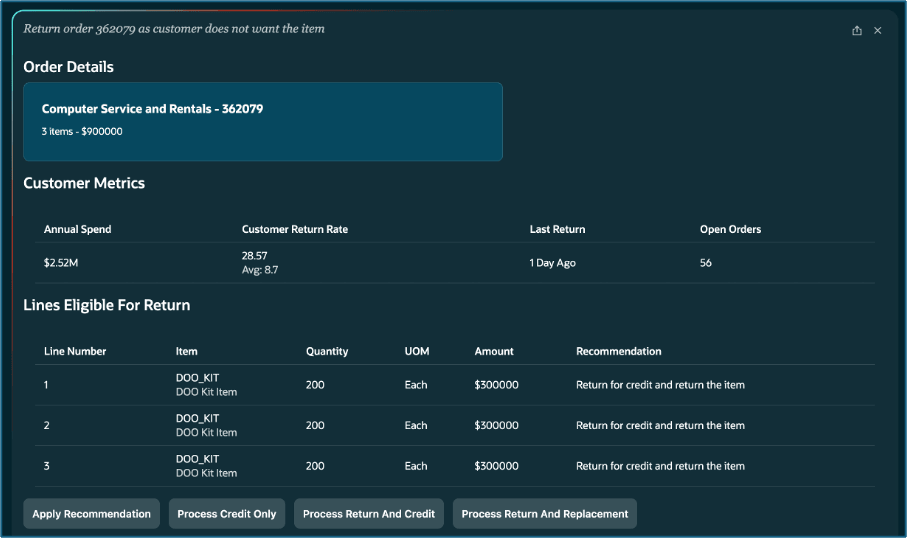Click the UOM column header
The image size is (908, 538).
pyautogui.click(x=417, y=352)
